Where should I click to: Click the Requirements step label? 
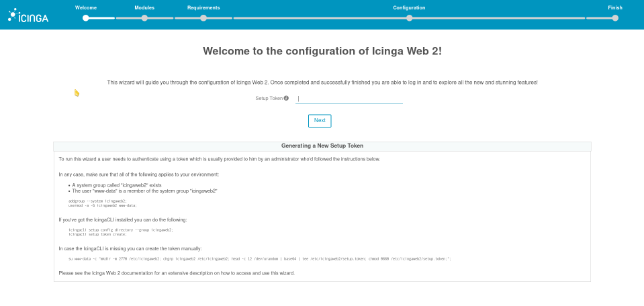tap(203, 8)
